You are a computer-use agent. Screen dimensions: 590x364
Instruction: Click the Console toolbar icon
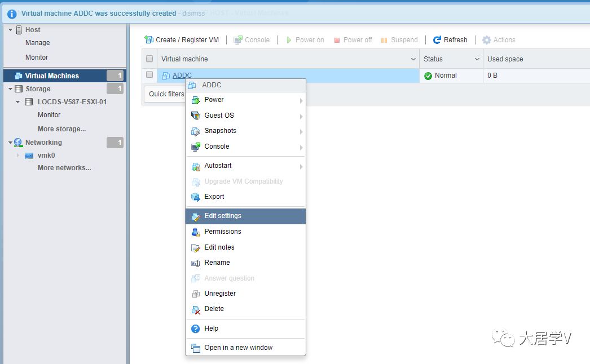coord(238,39)
